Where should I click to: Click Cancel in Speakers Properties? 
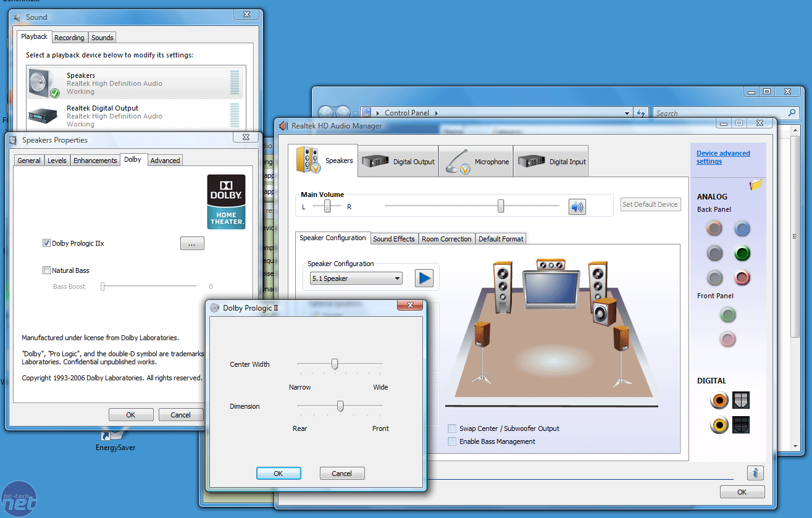click(181, 415)
